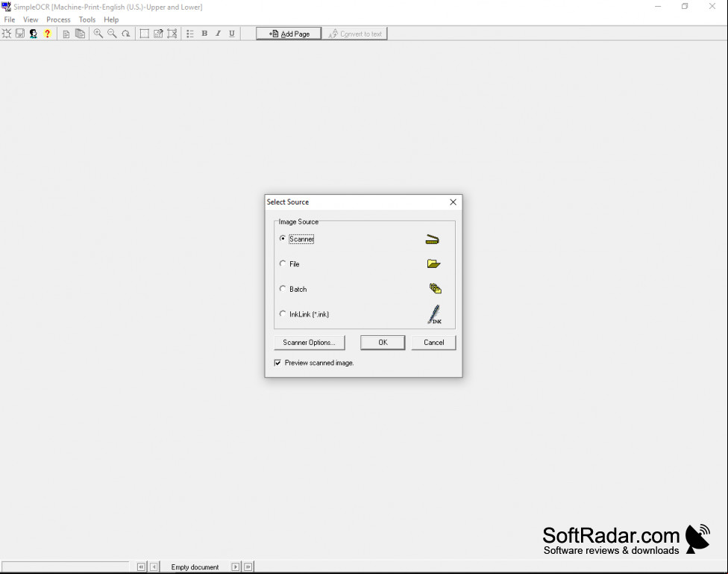
Task: Toggle italic formatting icon
Action: click(x=218, y=34)
